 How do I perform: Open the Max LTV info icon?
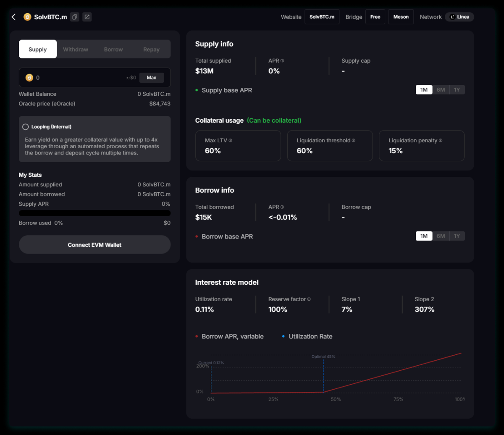click(x=230, y=140)
